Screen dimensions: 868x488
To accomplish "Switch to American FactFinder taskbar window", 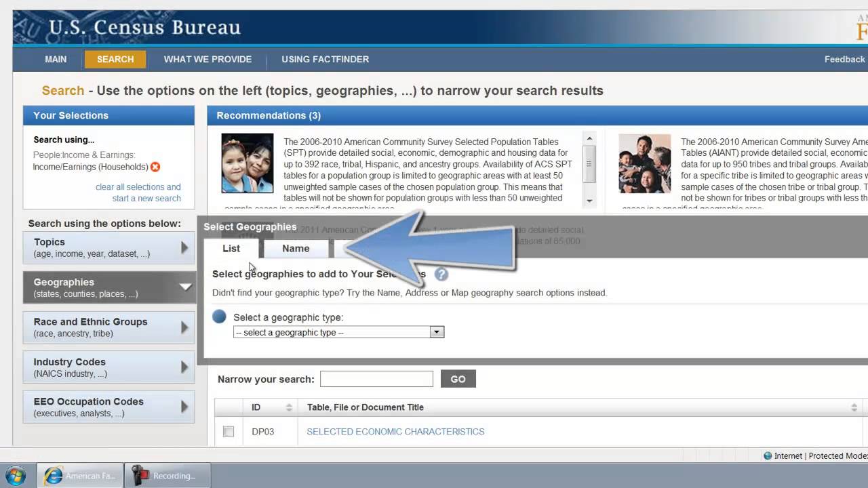I will (x=80, y=476).
